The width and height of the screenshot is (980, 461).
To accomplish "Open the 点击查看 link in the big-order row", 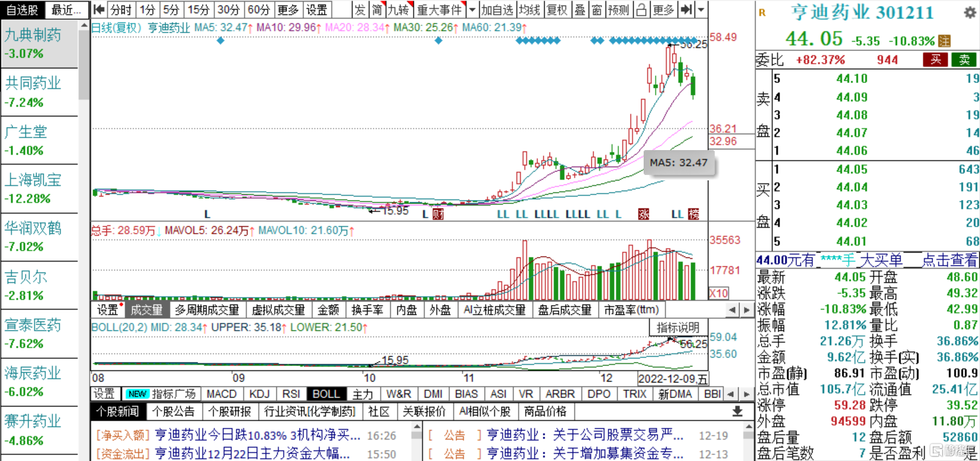I will coord(949,260).
